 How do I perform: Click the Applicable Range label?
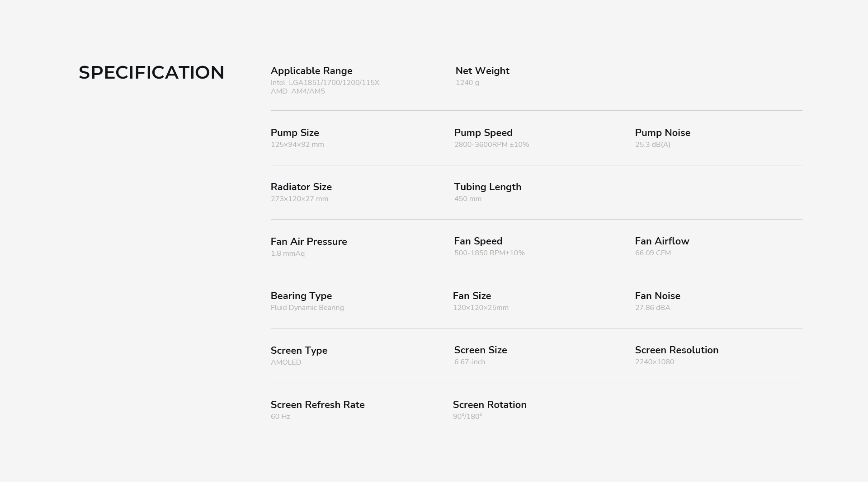[311, 71]
